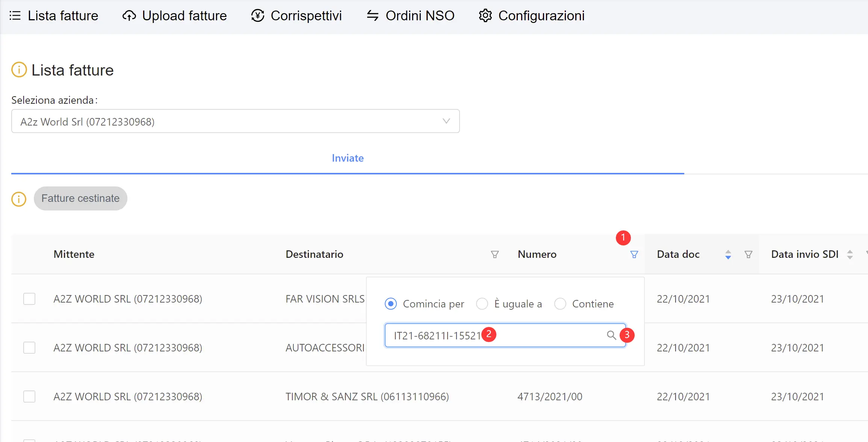Click the Fatture cestinate button
The height and width of the screenshot is (442, 868).
click(80, 198)
